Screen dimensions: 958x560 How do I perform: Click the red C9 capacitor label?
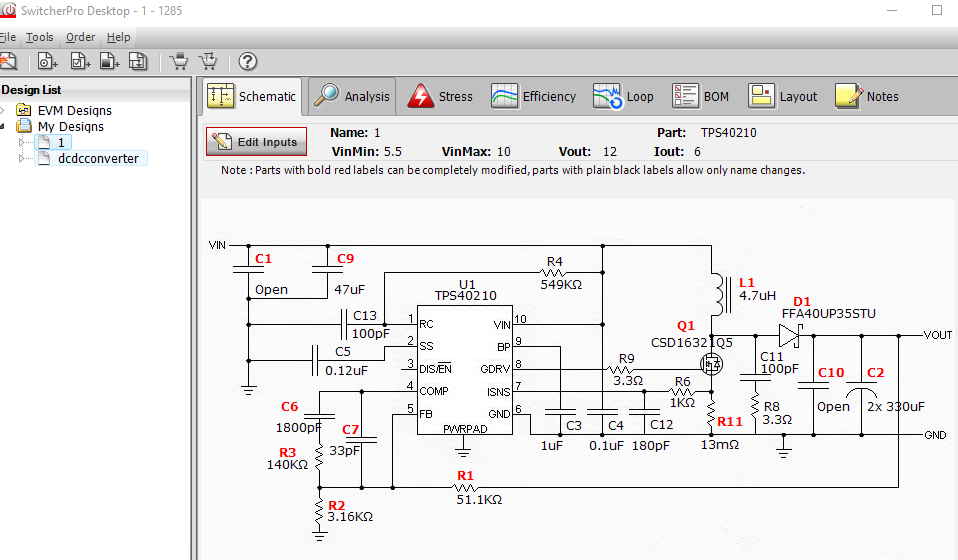pyautogui.click(x=345, y=258)
